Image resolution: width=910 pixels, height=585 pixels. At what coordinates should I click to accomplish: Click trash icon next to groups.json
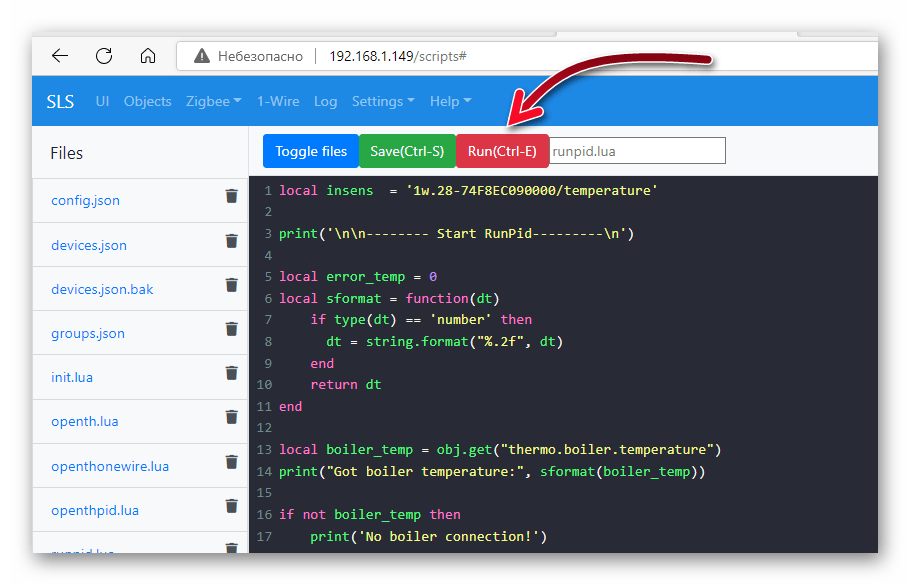231,329
